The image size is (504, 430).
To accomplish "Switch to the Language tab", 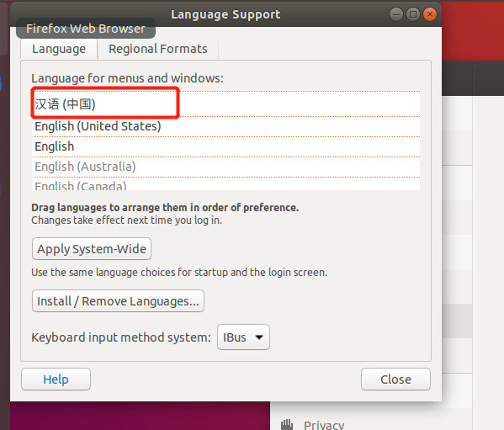I will pyautogui.click(x=59, y=49).
